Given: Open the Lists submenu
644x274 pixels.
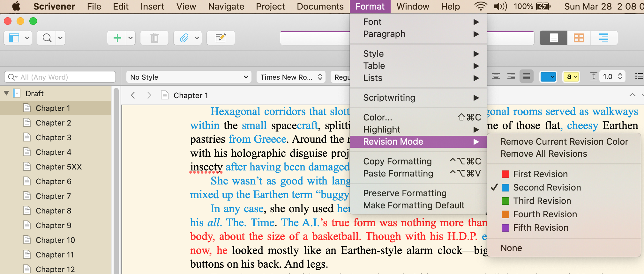Looking at the screenshot, I should 418,78.
